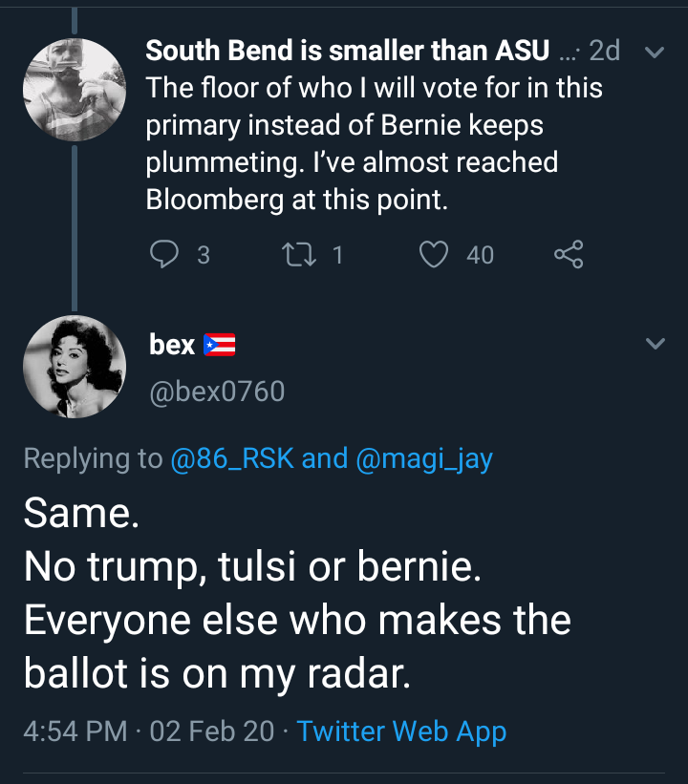The height and width of the screenshot is (784, 688).
Task: Visit the @86_RSK profile link
Action: click(231, 458)
